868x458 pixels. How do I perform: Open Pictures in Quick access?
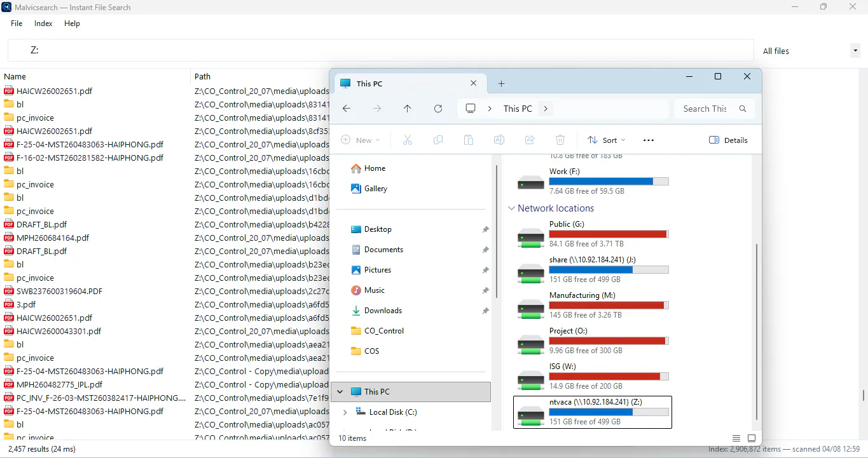[371, 270]
